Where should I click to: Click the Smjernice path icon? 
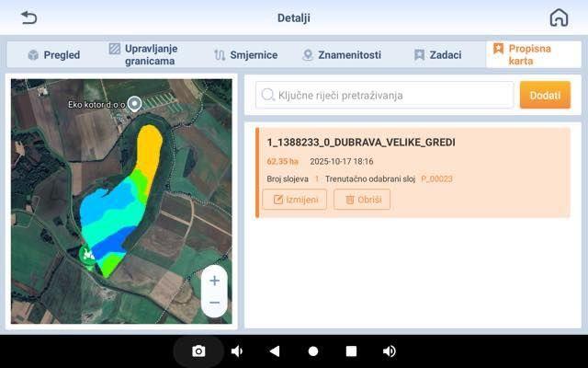[x=220, y=55]
